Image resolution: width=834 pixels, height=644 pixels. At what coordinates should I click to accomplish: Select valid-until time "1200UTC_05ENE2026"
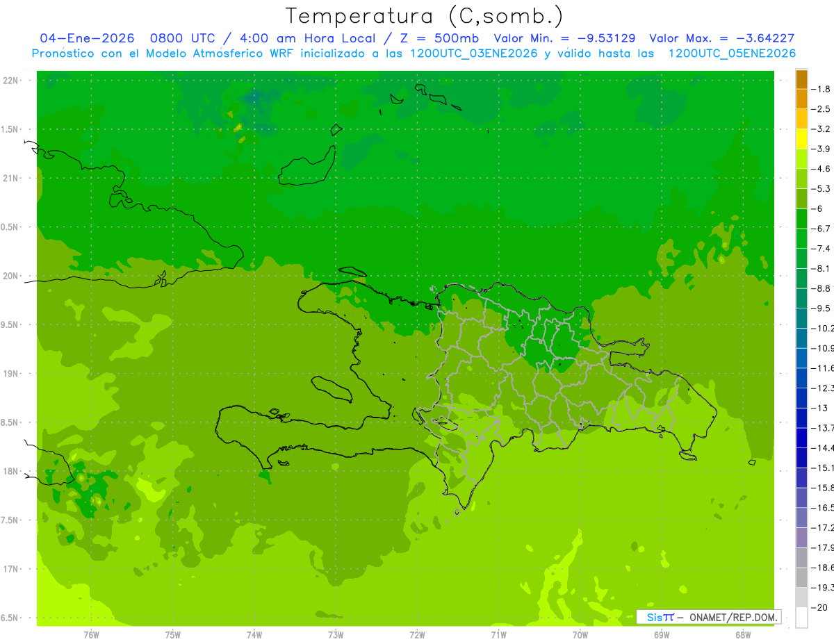[732, 53]
